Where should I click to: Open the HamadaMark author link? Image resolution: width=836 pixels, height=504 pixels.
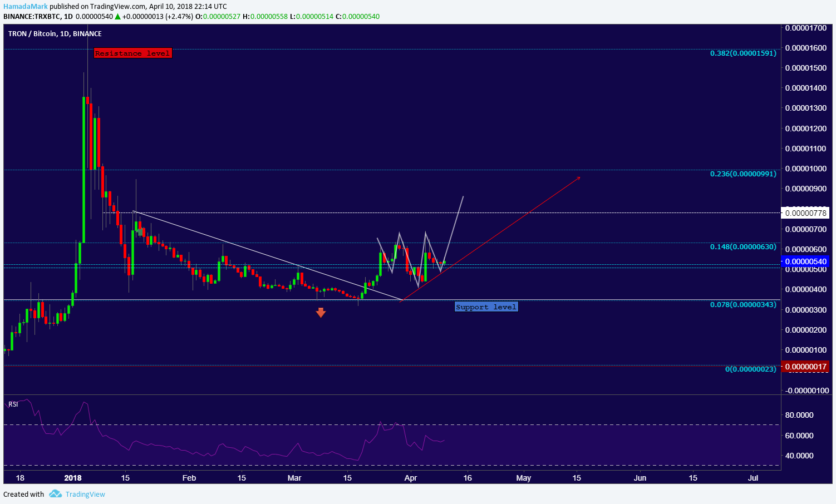coord(26,7)
